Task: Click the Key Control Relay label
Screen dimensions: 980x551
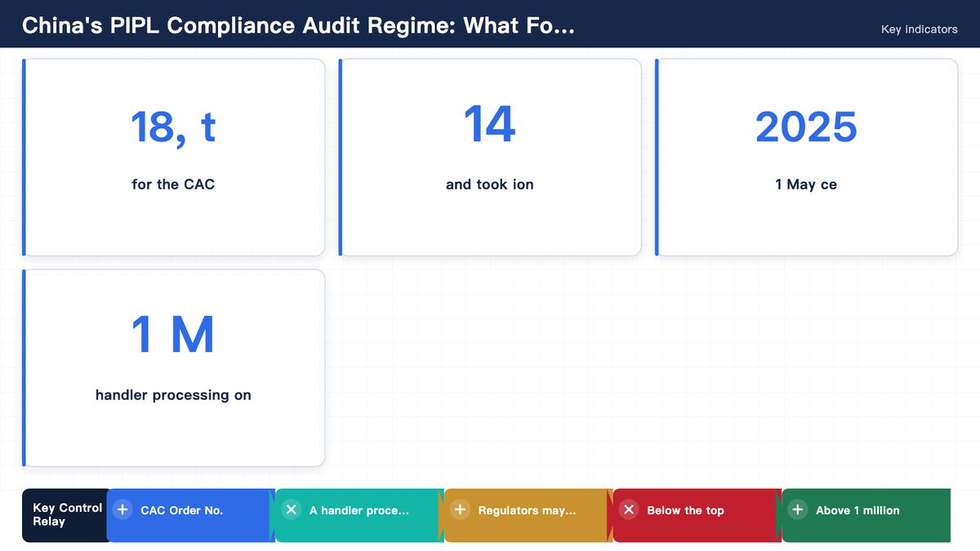Action: pos(67,514)
